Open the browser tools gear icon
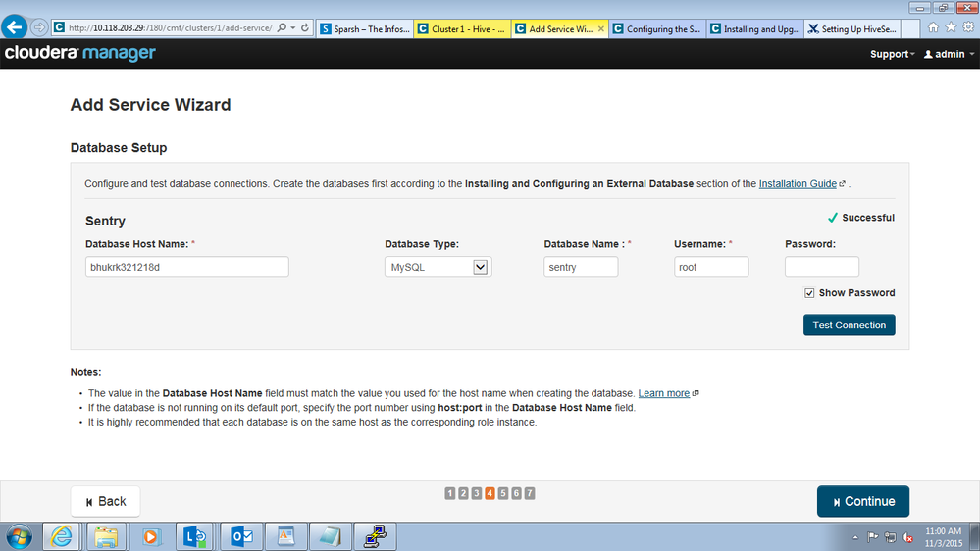 (968, 26)
